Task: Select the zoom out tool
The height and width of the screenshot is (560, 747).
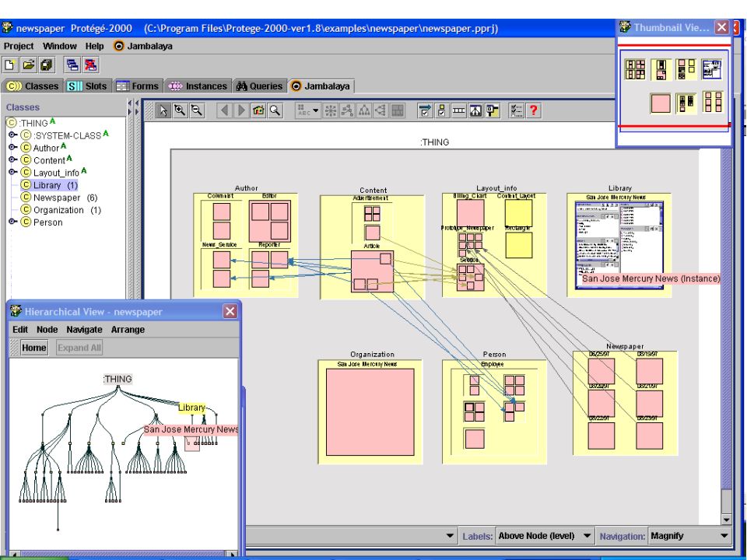Action: coord(196,111)
